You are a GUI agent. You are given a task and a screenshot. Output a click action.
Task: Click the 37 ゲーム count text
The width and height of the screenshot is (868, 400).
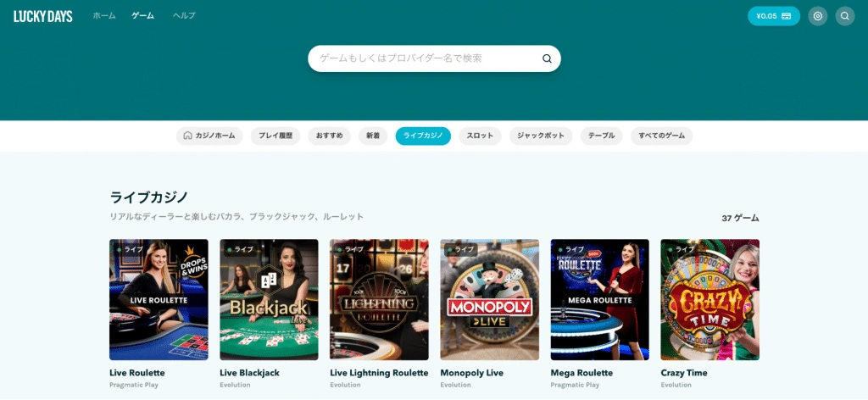[x=741, y=218]
